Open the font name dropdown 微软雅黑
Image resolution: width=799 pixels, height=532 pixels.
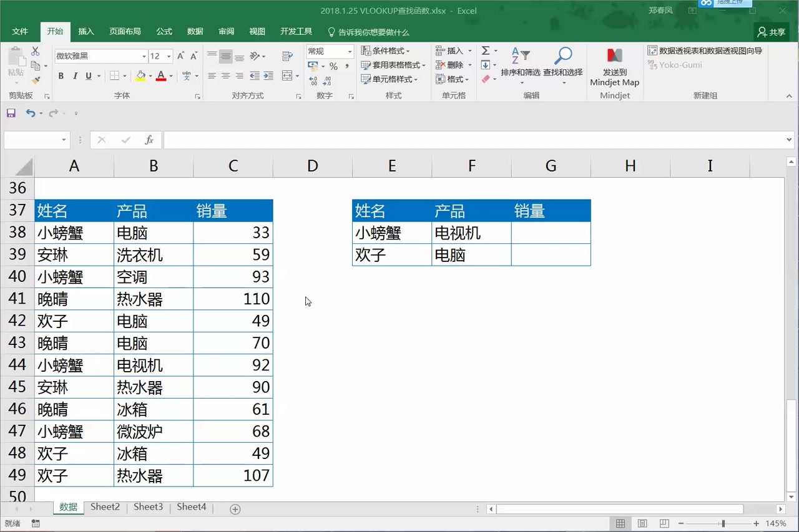click(x=144, y=56)
